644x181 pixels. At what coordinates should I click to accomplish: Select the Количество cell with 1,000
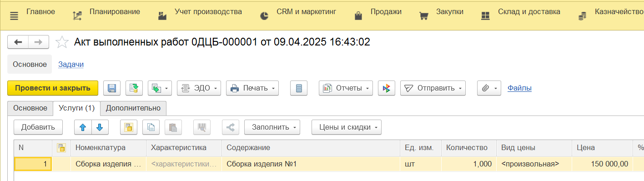click(469, 164)
